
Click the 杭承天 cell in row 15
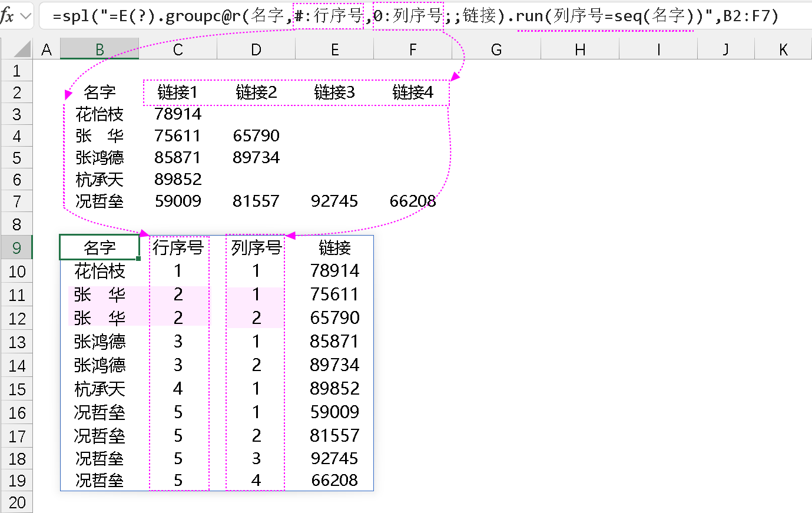tap(100, 389)
